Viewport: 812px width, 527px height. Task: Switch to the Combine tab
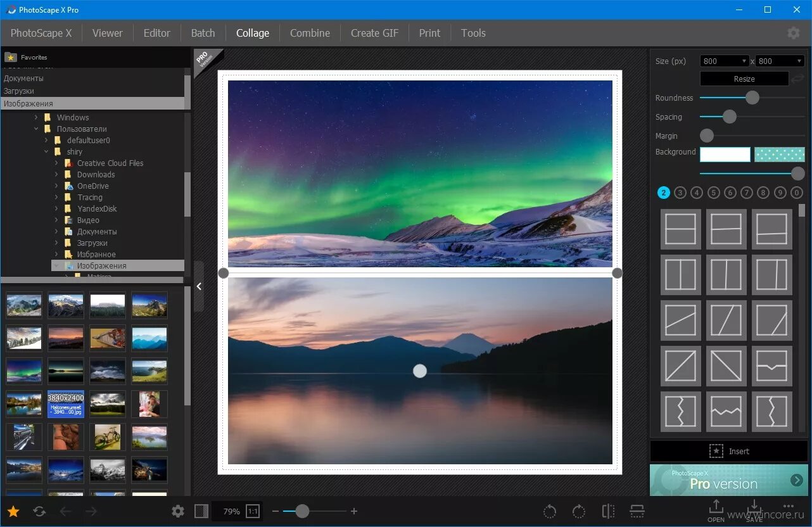[x=310, y=32]
